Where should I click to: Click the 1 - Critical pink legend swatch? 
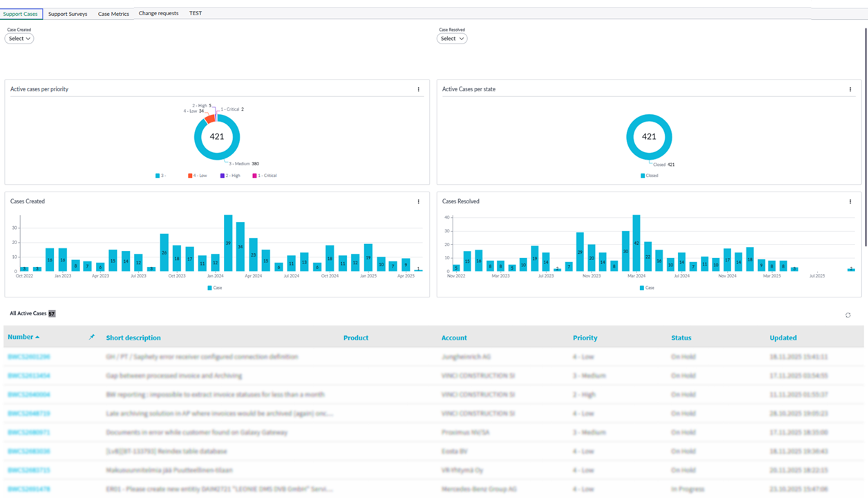[x=255, y=176]
